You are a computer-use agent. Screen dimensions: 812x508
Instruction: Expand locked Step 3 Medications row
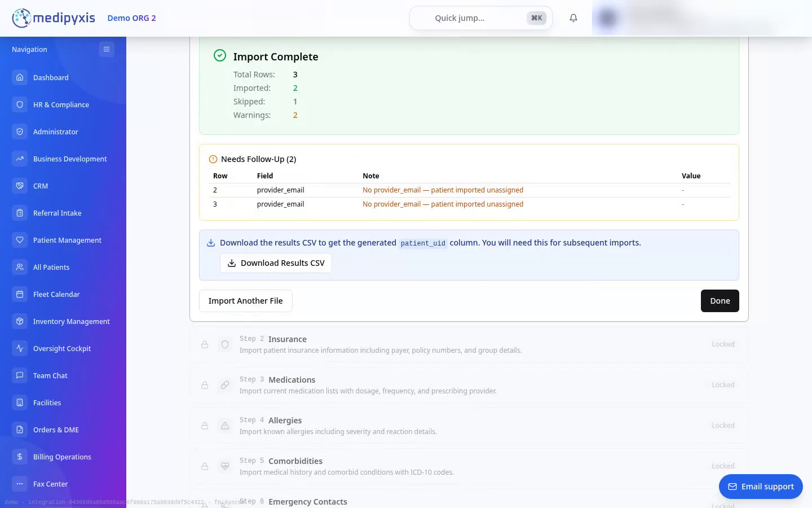click(469, 385)
